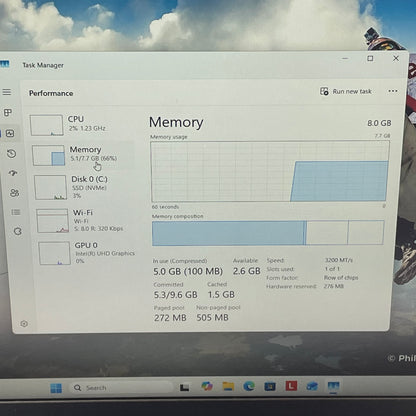Maximize the Task Manager window
This screenshot has height=416, width=416.
[x=370, y=58]
